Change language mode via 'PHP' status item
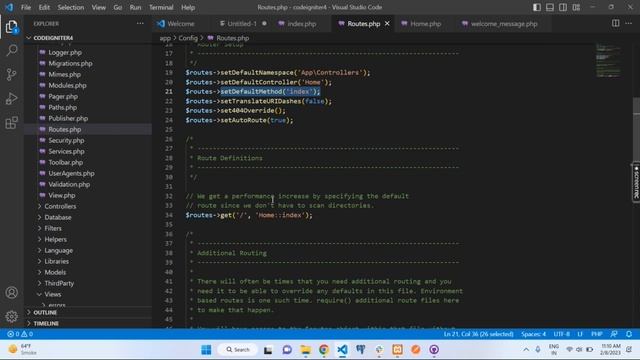 pyautogui.click(x=597, y=334)
